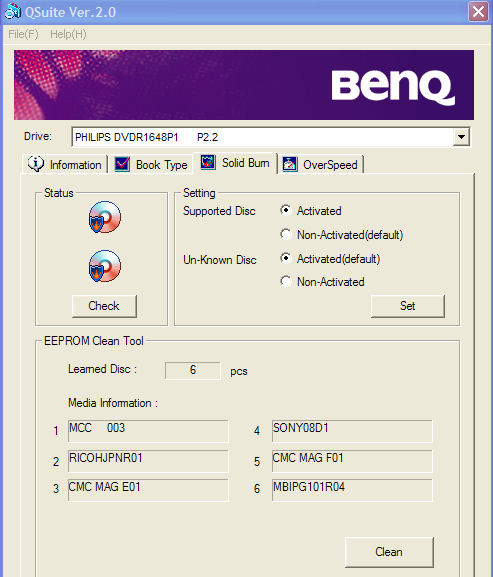Open the Help(H) menu
This screenshot has width=493, height=577.
point(68,34)
